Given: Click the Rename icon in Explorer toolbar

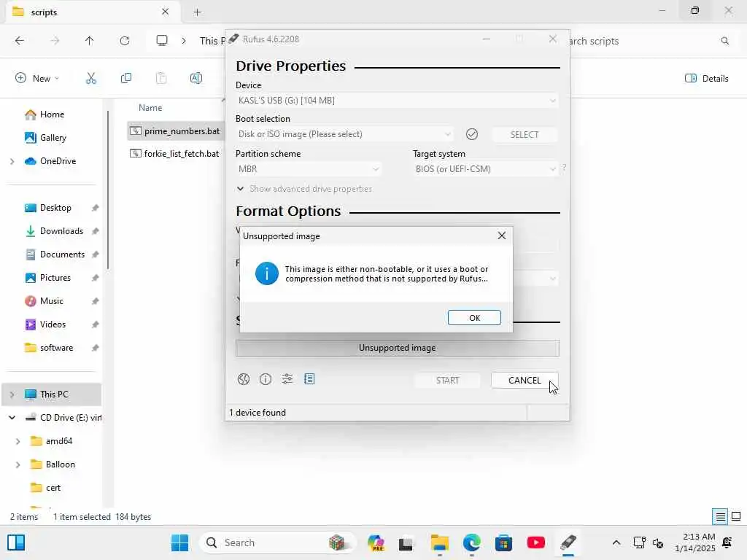Looking at the screenshot, I should pos(196,79).
